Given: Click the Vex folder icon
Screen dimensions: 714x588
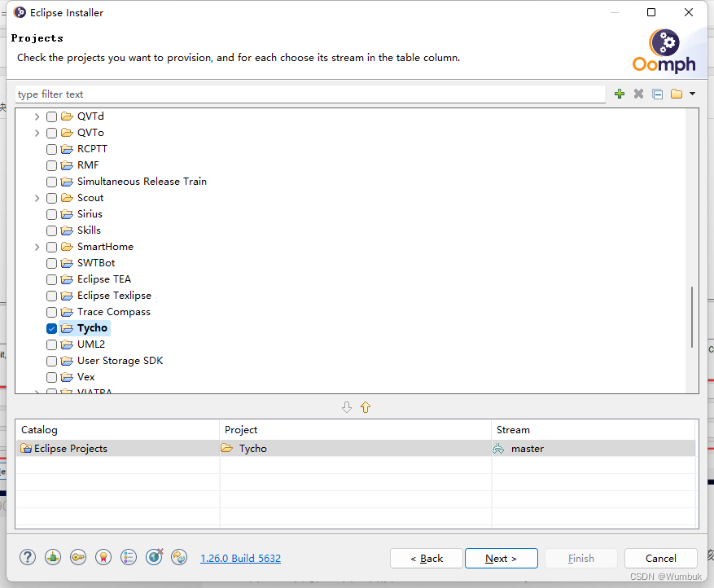Looking at the screenshot, I should point(67,377).
